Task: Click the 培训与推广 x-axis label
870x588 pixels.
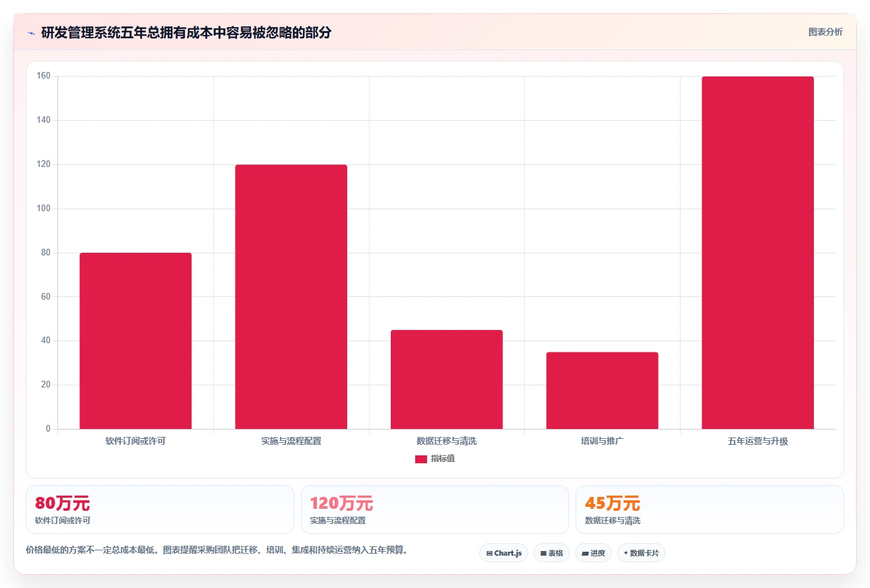Action: click(602, 441)
